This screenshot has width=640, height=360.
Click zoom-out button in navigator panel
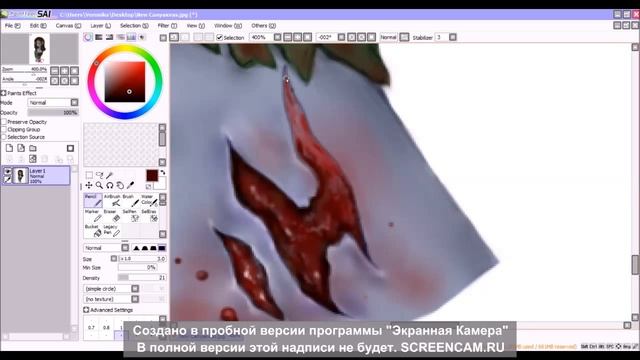54,71
